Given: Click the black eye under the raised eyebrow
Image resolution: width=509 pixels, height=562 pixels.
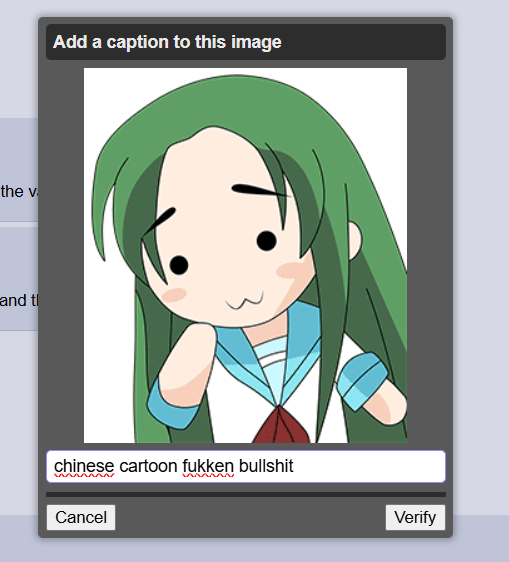Looking at the screenshot, I should pyautogui.click(x=267, y=241).
